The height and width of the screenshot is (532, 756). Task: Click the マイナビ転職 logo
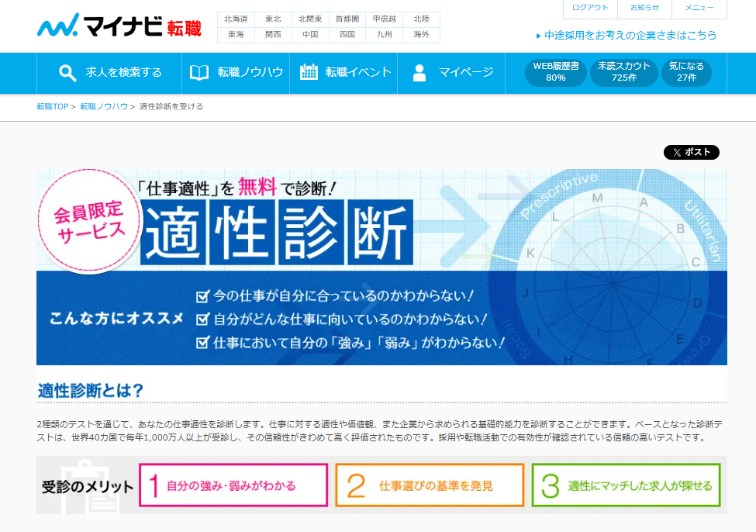[x=119, y=27]
